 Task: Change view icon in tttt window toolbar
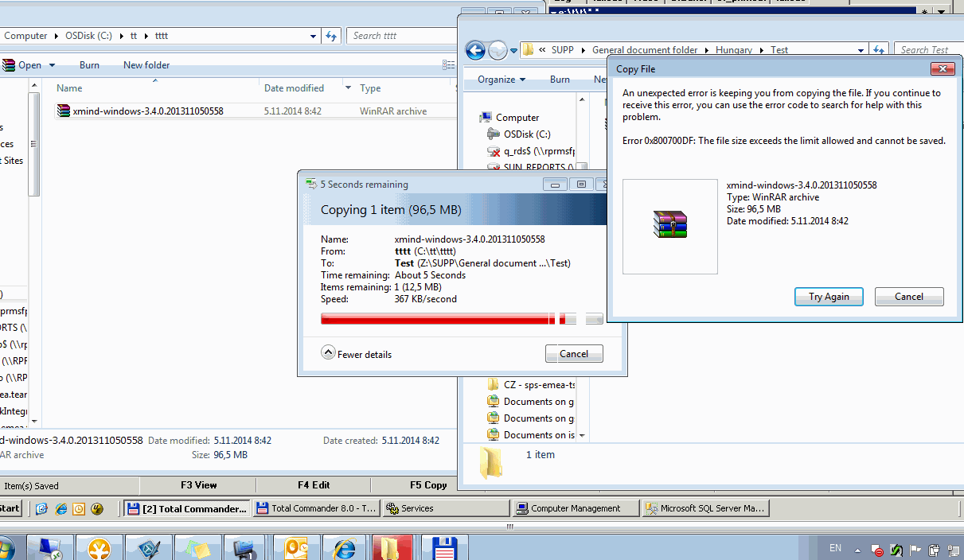[448, 65]
